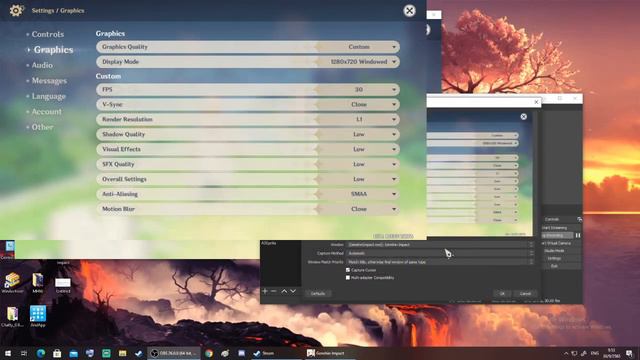Open the Mail app from taskbar
This screenshot has height=360, width=640.
pos(73,353)
